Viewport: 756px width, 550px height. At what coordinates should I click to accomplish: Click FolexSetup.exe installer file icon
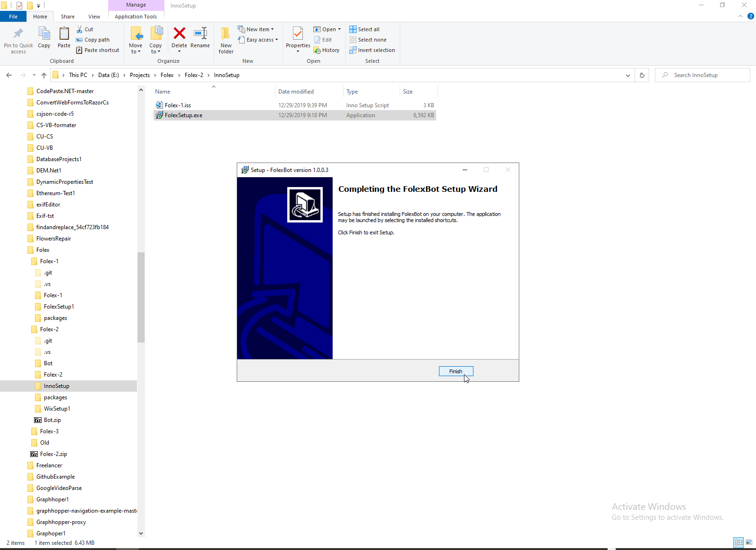pyautogui.click(x=159, y=115)
